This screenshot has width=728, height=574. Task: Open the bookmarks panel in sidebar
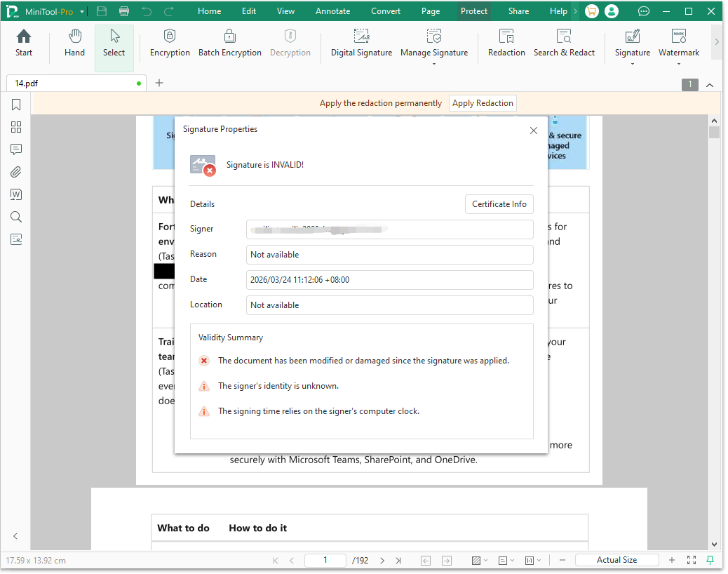(x=16, y=105)
